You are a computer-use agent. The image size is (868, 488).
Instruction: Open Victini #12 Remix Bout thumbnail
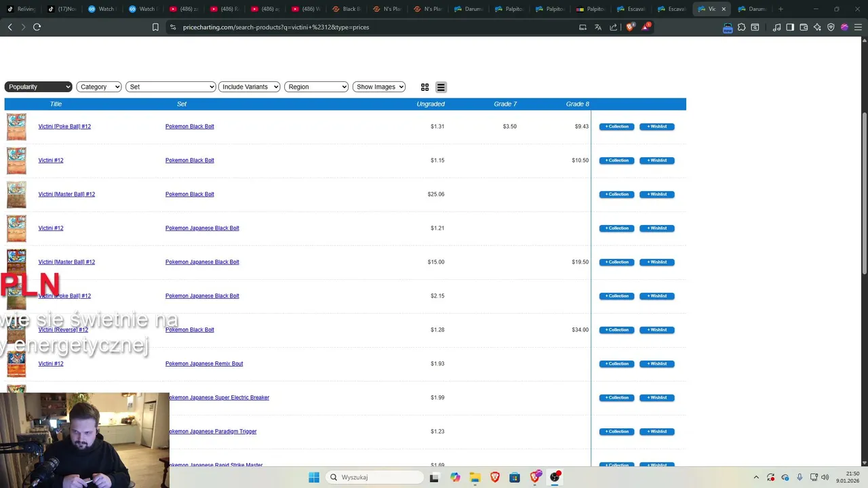point(16,364)
